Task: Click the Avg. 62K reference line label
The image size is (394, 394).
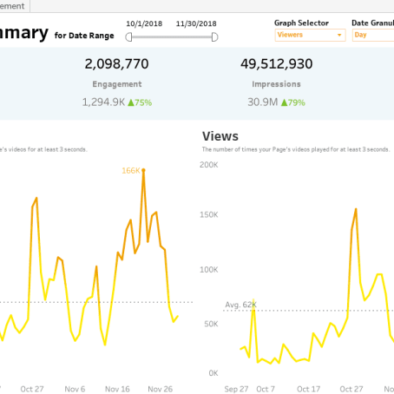Action: [241, 305]
